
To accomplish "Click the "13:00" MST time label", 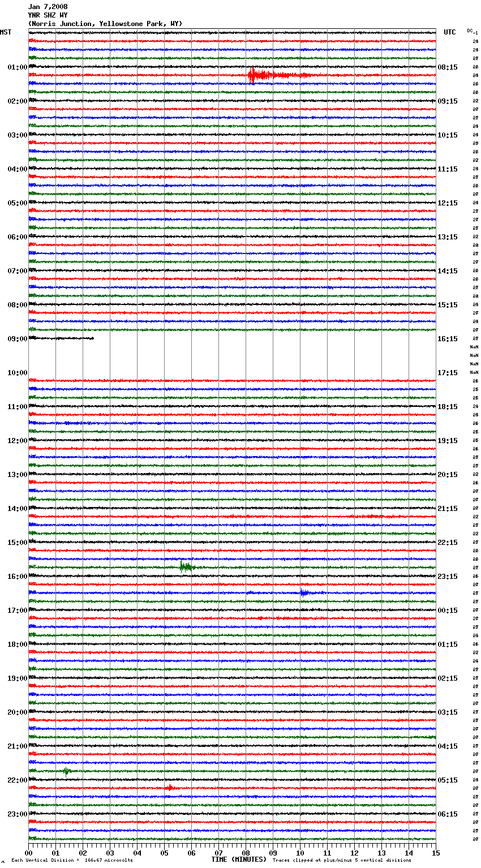I will coord(18,475).
